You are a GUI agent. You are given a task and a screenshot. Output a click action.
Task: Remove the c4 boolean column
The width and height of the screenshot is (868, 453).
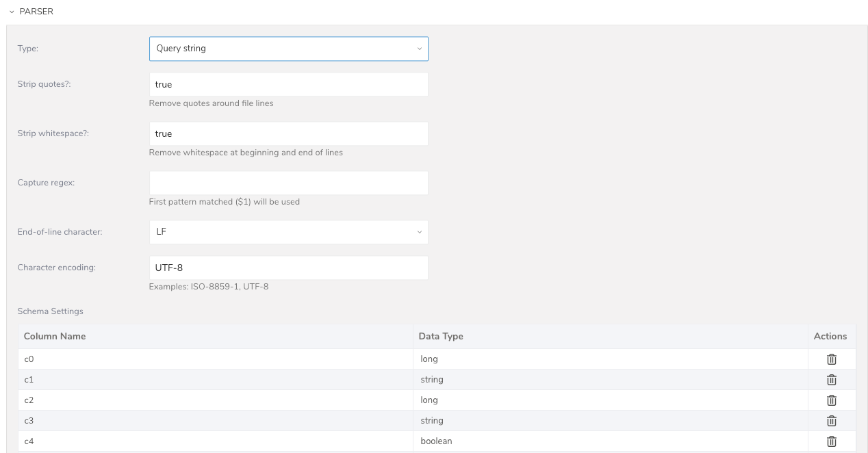tap(831, 441)
